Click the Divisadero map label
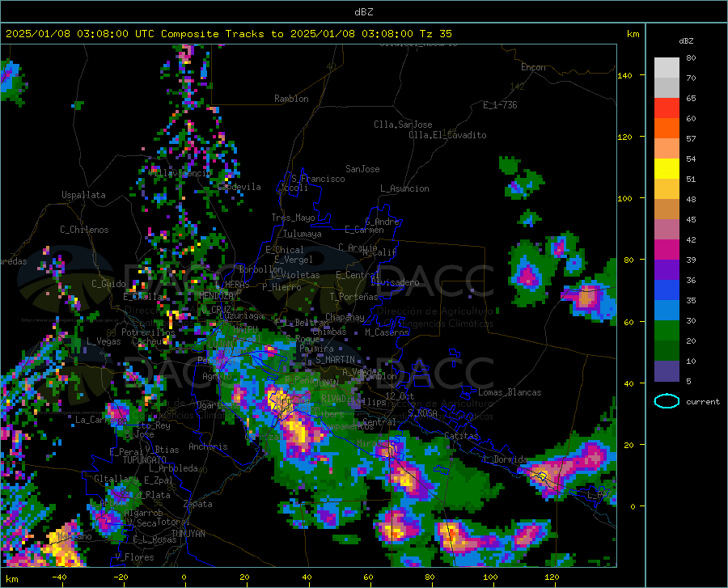The width and height of the screenshot is (728, 588). click(395, 282)
